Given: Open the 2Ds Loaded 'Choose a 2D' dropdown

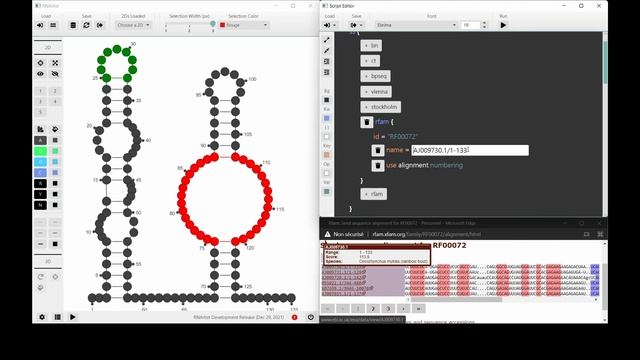Looking at the screenshot, I should point(133,25).
